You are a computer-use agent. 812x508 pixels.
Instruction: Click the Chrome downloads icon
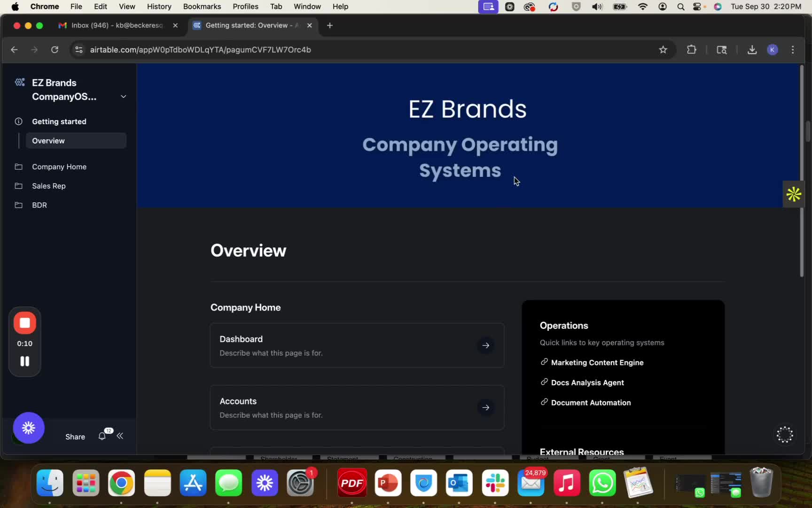point(752,49)
